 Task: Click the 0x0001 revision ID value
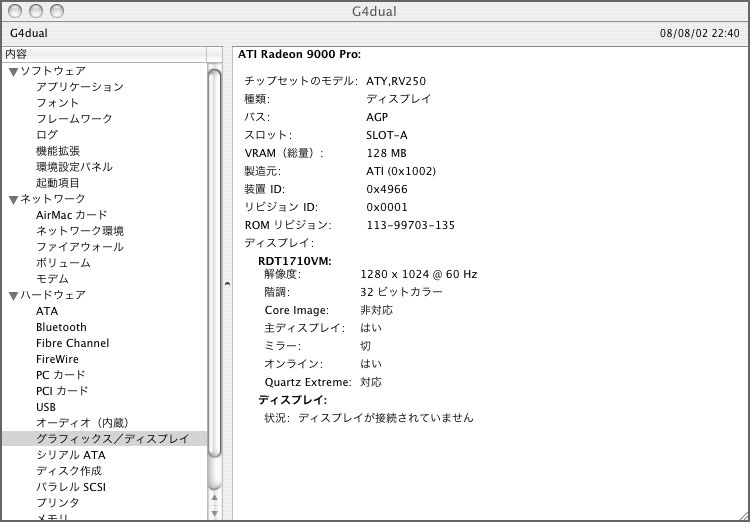tap(387, 208)
